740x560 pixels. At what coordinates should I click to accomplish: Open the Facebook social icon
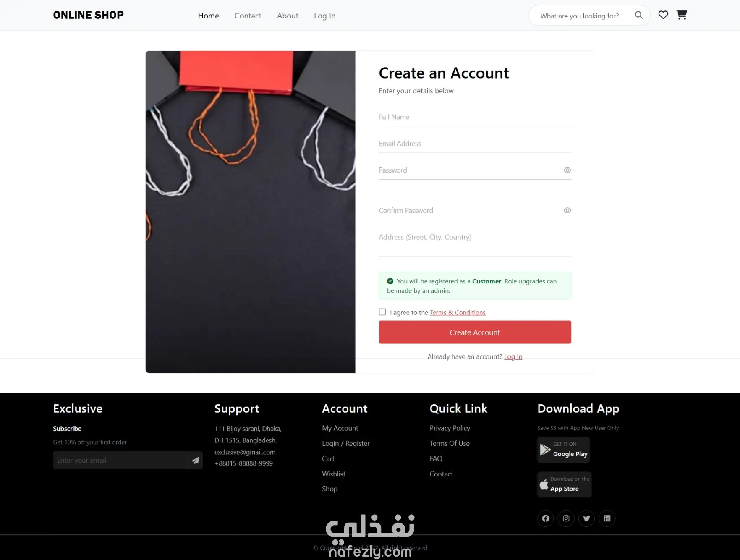(546, 518)
